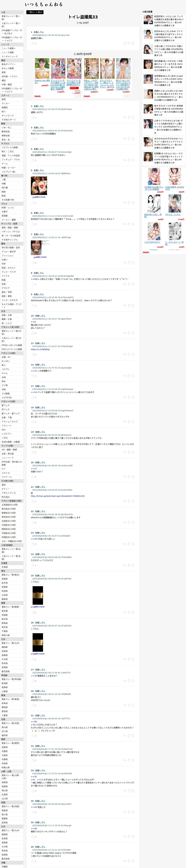Open the u.to short link in post 13
Viewport: 186px width, 868px height.
point(40,349)
